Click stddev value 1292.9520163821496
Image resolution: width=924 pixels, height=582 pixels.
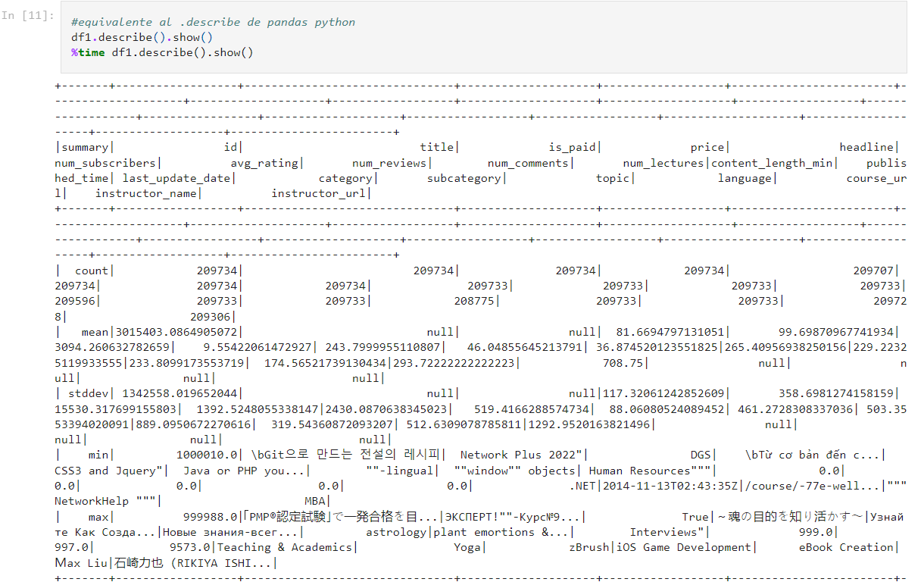(589, 424)
